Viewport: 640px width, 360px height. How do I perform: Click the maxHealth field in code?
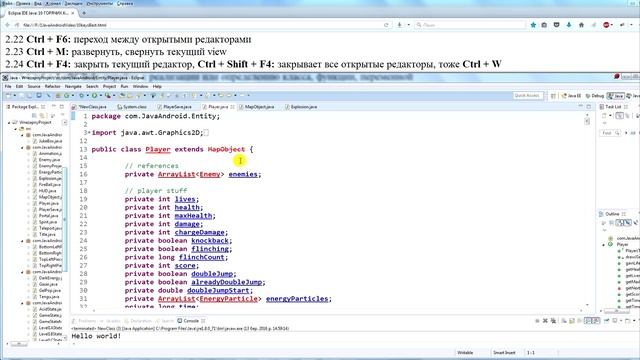[x=193, y=216]
